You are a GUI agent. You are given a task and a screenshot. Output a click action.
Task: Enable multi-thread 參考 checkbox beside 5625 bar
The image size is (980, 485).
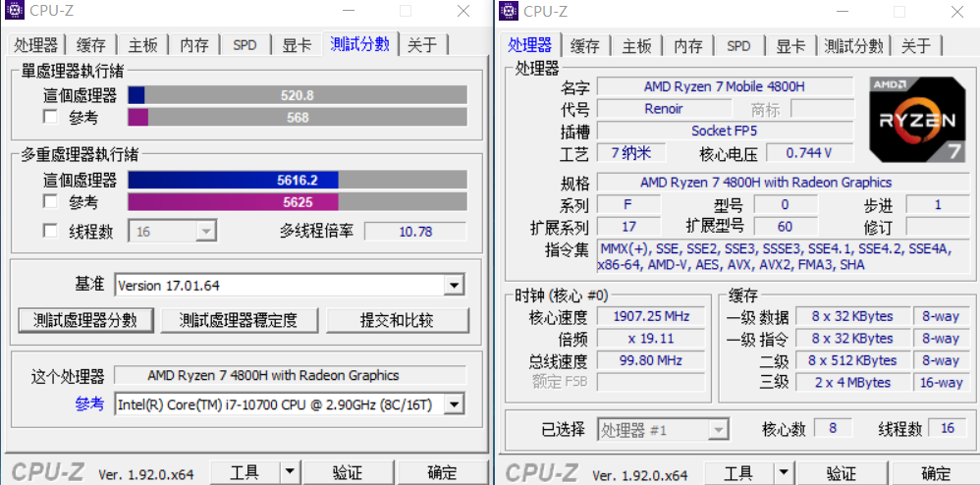pyautogui.click(x=50, y=202)
